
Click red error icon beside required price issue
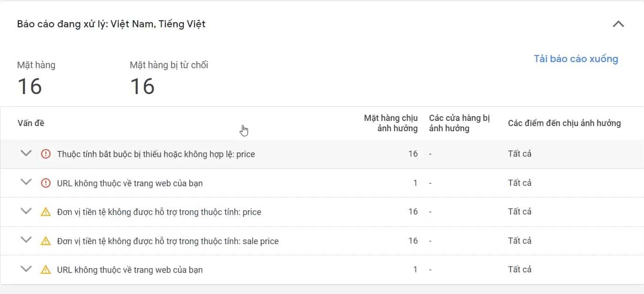point(46,154)
